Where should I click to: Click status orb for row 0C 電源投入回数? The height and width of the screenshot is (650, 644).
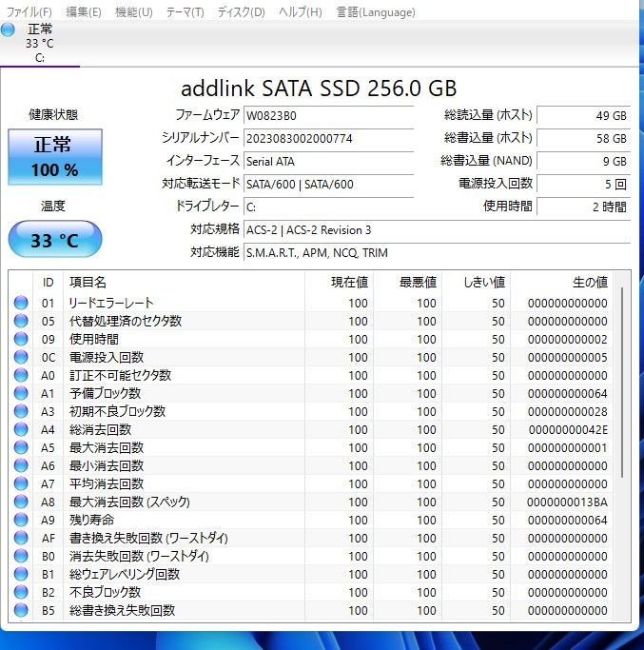pyautogui.click(x=21, y=357)
